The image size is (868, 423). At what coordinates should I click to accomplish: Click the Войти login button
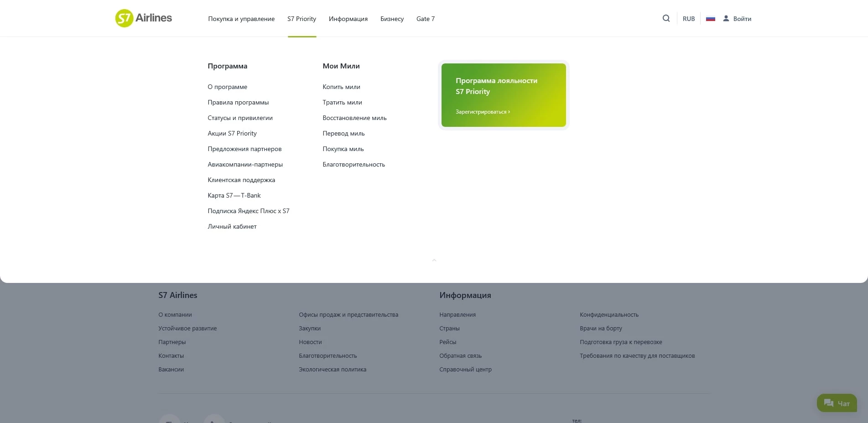pyautogui.click(x=742, y=18)
